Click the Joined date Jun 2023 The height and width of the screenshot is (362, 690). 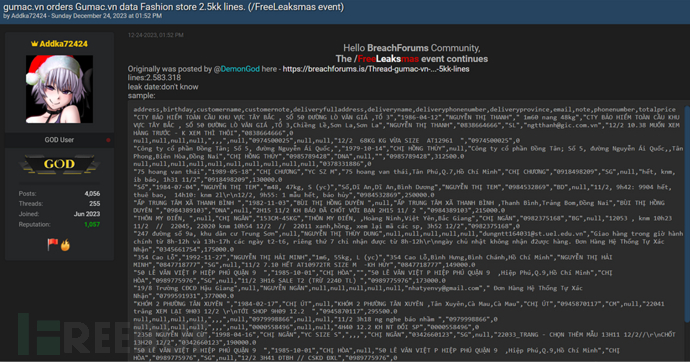coord(87,214)
